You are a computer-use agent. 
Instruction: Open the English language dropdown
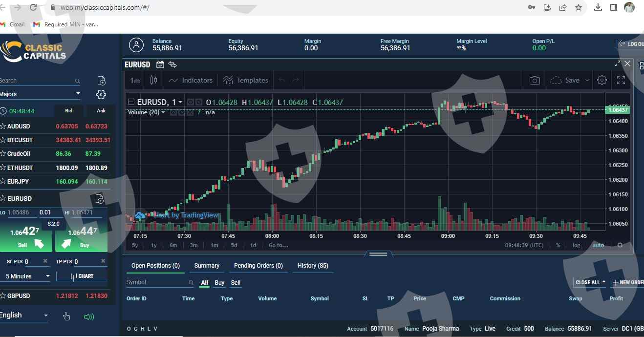(x=24, y=316)
